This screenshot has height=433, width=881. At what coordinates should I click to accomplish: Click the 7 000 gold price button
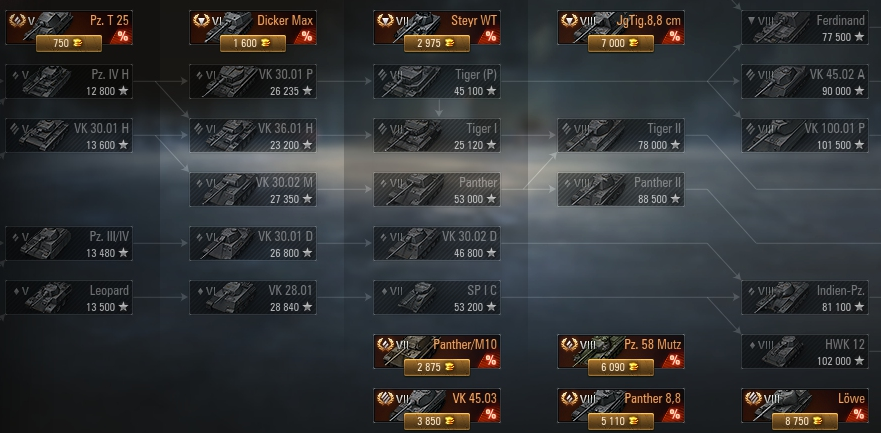[x=621, y=43]
